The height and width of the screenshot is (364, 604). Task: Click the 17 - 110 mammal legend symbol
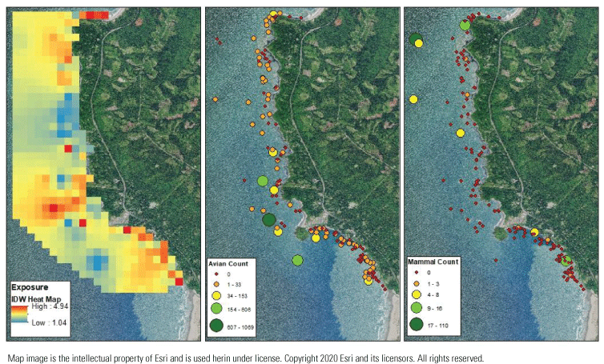point(415,326)
